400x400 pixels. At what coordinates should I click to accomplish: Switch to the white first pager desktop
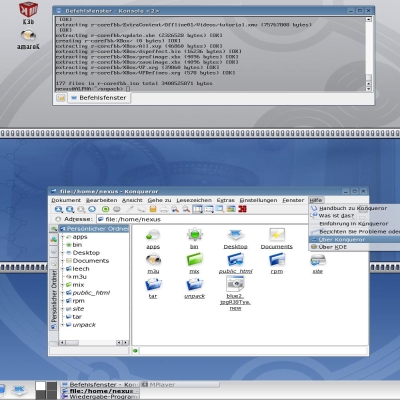[x=40, y=386]
